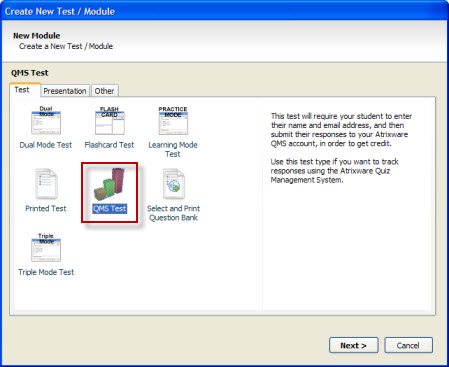The width and height of the screenshot is (449, 367).
Task: Choose the Flashcard Test icon
Action: (x=110, y=121)
